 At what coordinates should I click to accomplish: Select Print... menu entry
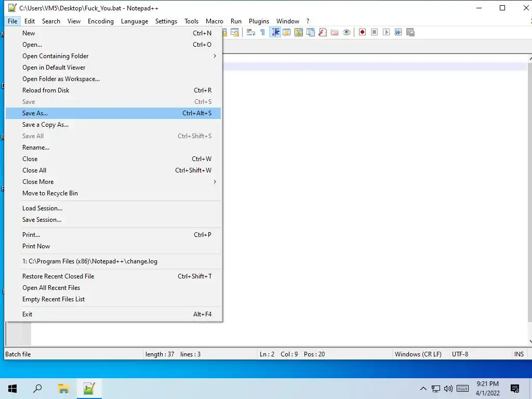[x=113, y=235]
